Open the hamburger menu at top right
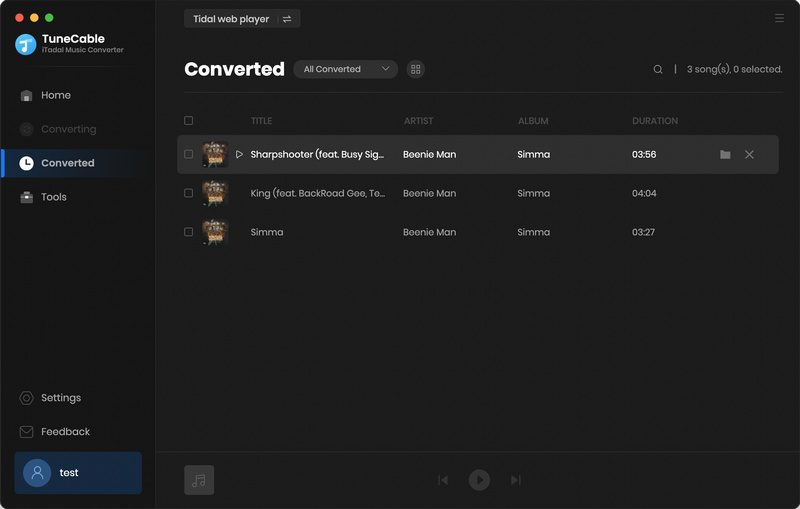800x509 pixels. click(779, 18)
